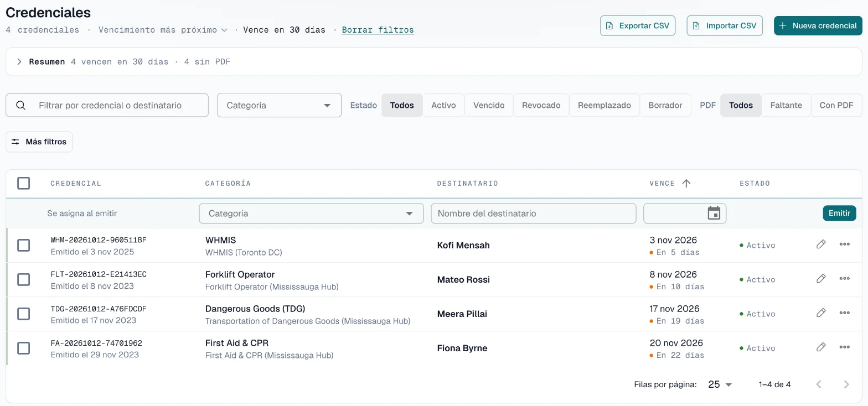Select Estado Todos filter

point(402,105)
